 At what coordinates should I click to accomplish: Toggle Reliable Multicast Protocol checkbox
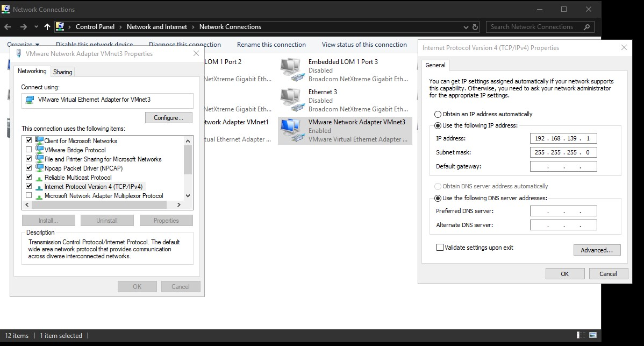(28, 177)
